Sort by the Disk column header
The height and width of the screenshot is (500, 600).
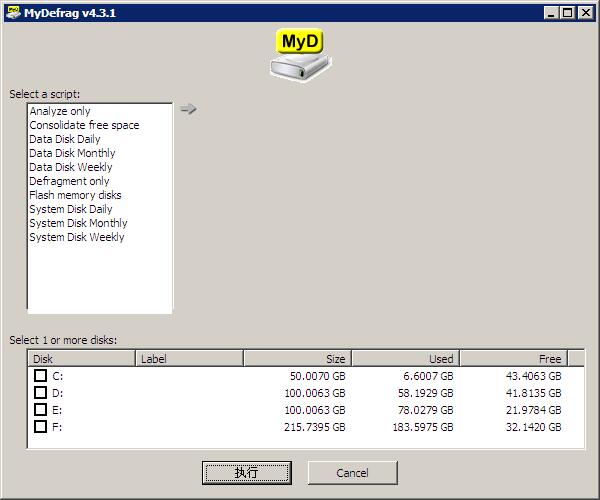click(x=82, y=358)
